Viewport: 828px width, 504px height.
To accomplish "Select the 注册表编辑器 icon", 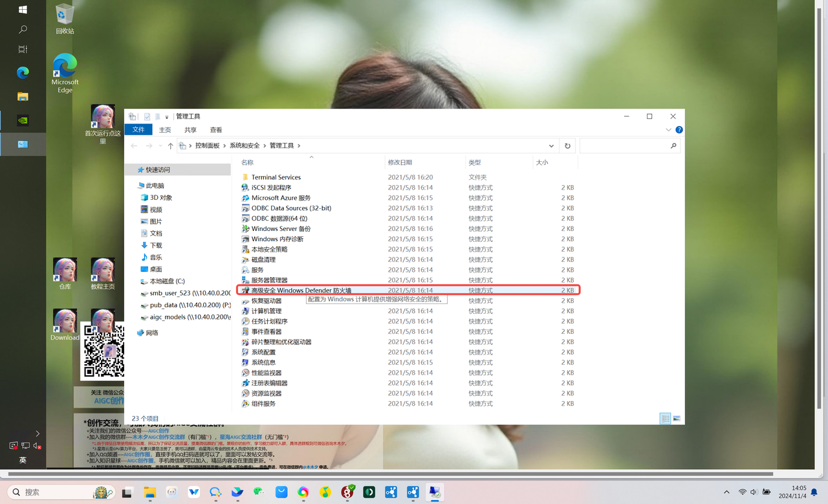I will (x=245, y=383).
